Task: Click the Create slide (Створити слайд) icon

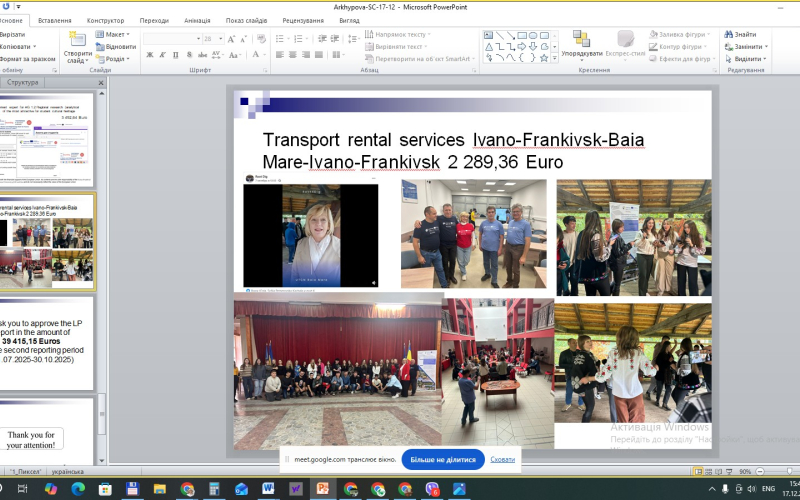Action: (x=77, y=39)
